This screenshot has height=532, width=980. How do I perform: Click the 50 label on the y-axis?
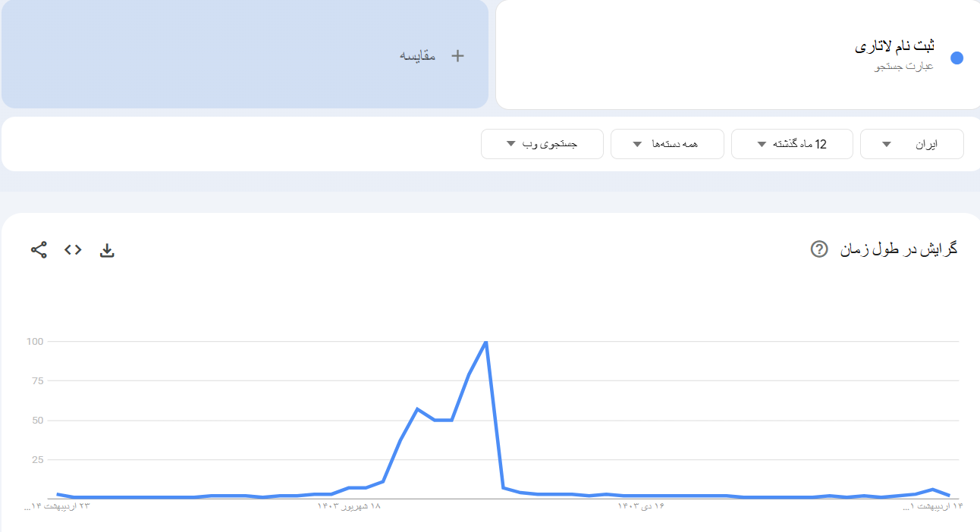click(38, 421)
